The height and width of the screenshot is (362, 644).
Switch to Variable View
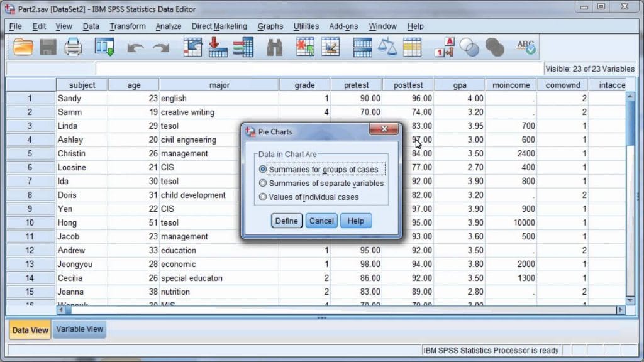point(79,329)
